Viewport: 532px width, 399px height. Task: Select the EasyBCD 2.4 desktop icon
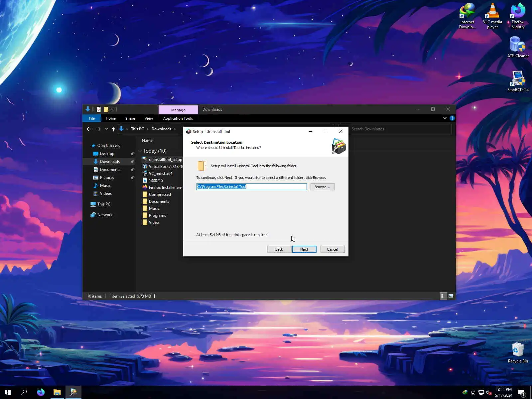pyautogui.click(x=518, y=81)
